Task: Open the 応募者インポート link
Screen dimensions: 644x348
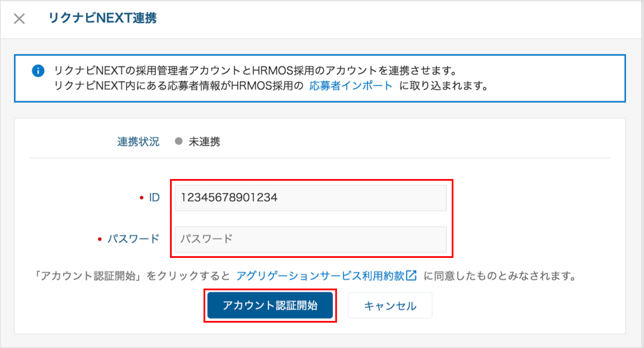Action: click(x=351, y=86)
